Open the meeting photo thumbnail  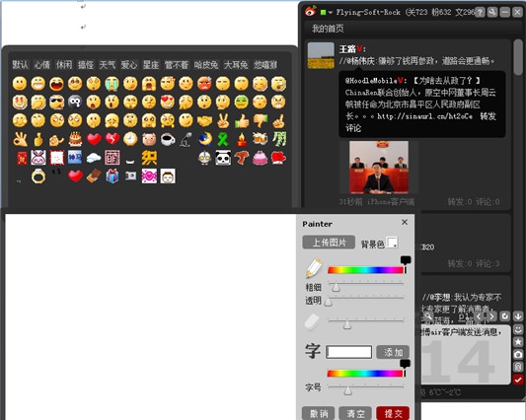379,167
